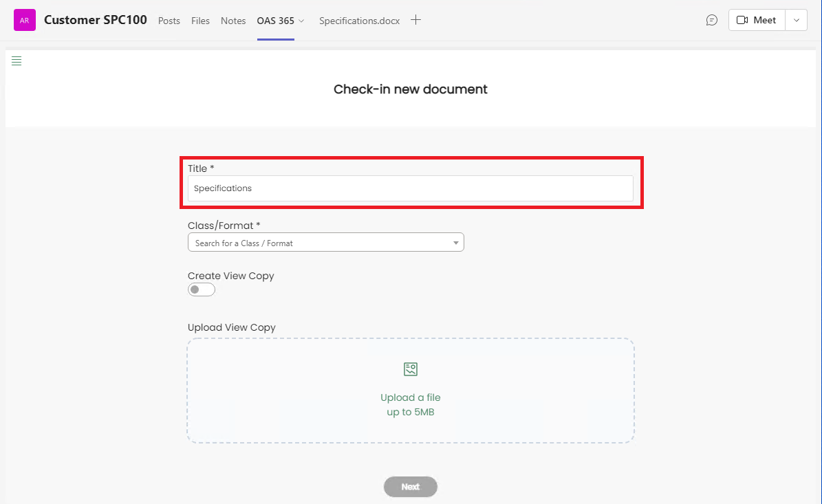822x504 pixels.
Task: Open the channel conversation icon
Action: (712, 21)
